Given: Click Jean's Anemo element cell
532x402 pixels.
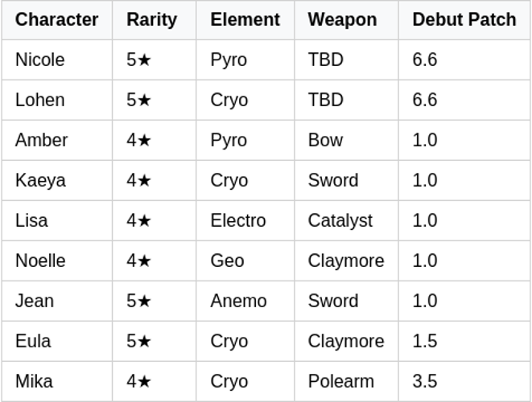Looking at the screenshot, I should [x=238, y=301].
